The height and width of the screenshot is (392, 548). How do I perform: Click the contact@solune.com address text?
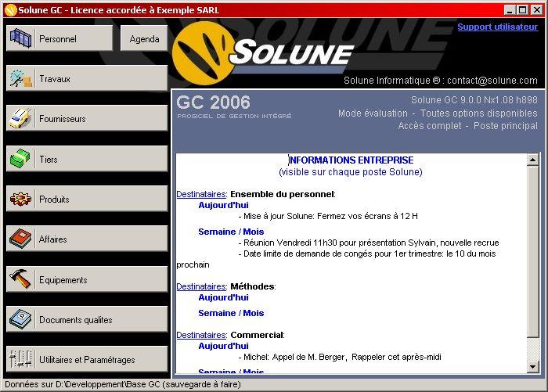point(492,81)
